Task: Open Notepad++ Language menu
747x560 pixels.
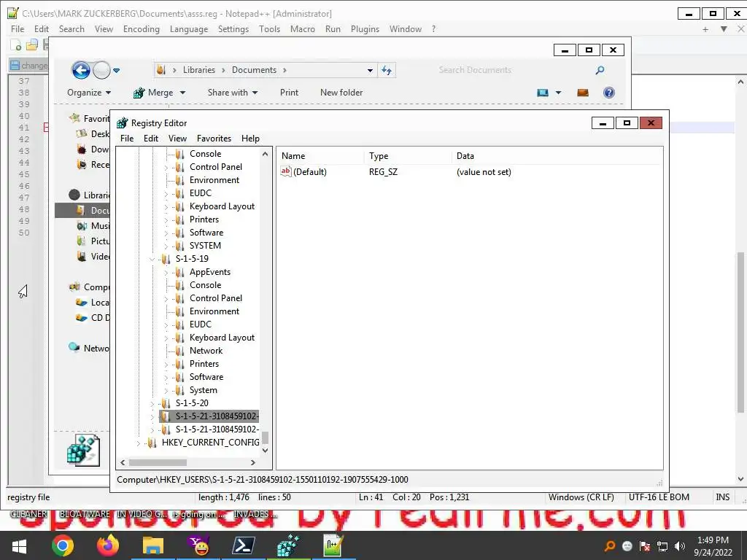Action: 189,29
